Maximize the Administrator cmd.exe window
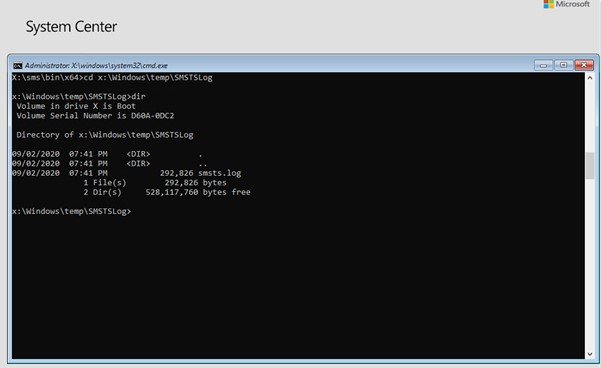601x368 pixels. [x=563, y=65]
